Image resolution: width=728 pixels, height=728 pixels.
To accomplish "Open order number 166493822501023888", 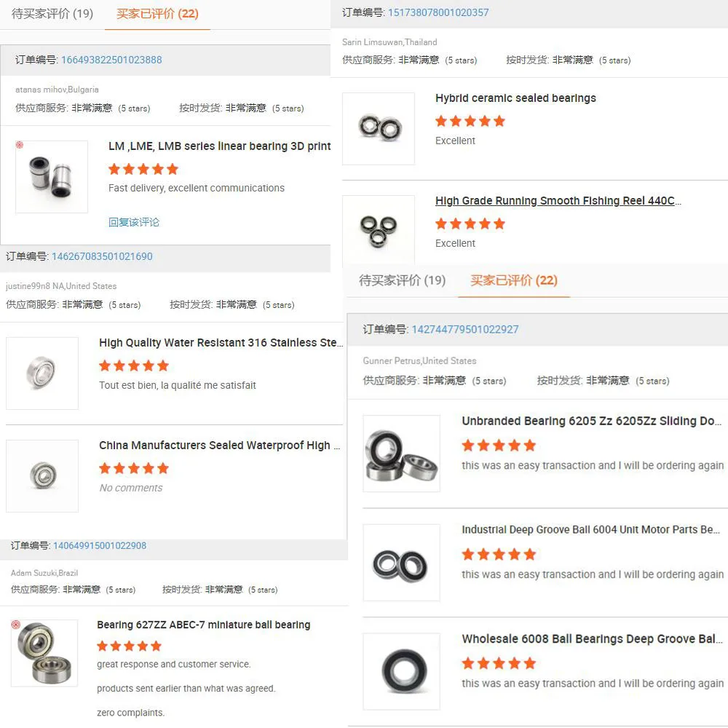I will coord(111,60).
